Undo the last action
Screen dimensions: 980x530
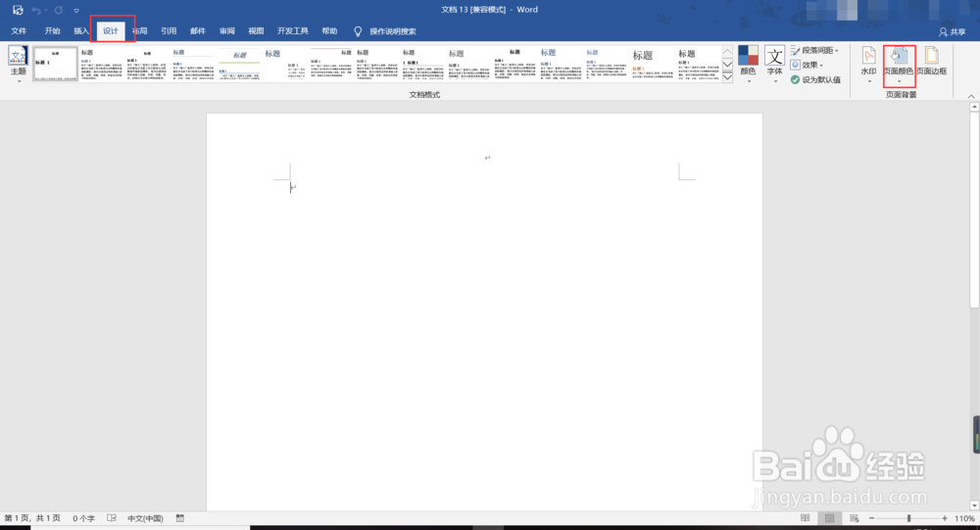pos(36,10)
